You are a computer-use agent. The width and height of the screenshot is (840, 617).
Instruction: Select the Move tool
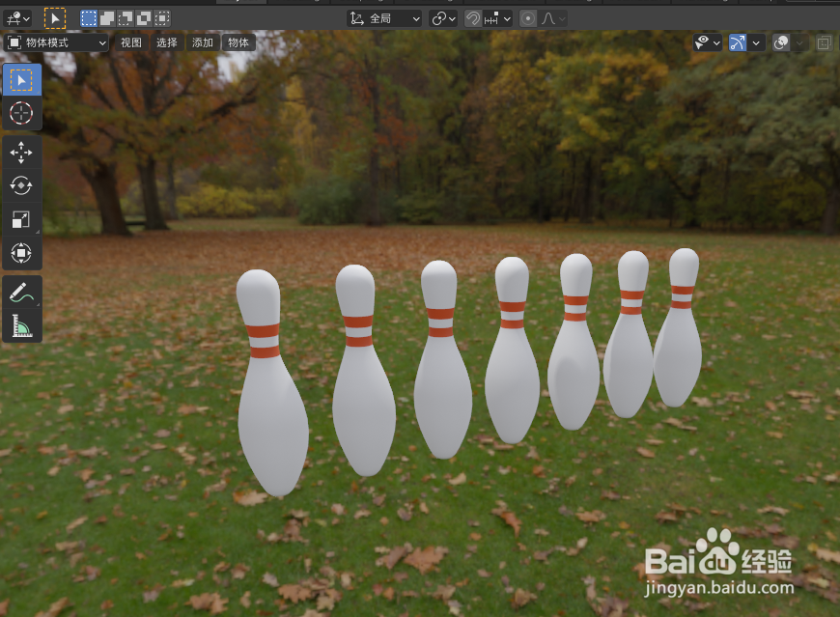[x=21, y=152]
